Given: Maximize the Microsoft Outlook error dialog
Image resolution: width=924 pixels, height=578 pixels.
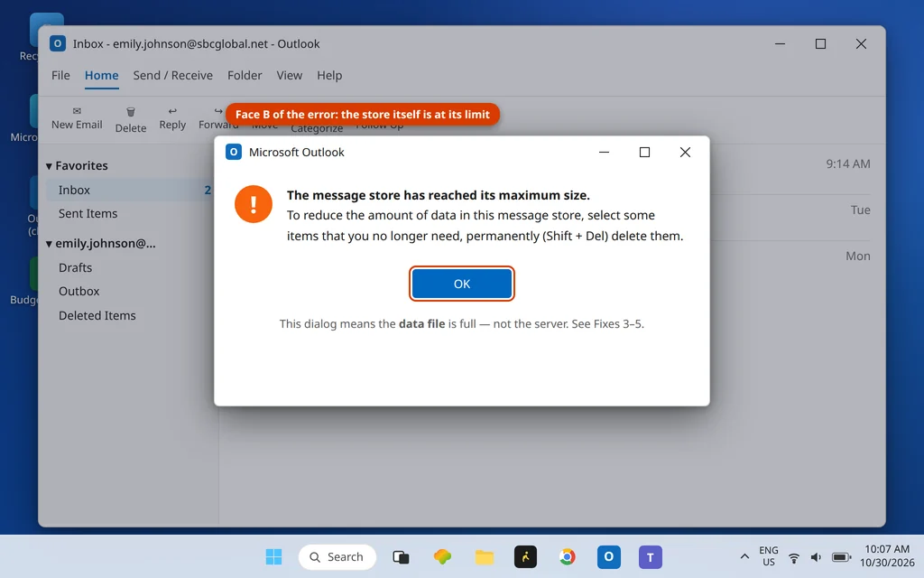Looking at the screenshot, I should pos(644,152).
